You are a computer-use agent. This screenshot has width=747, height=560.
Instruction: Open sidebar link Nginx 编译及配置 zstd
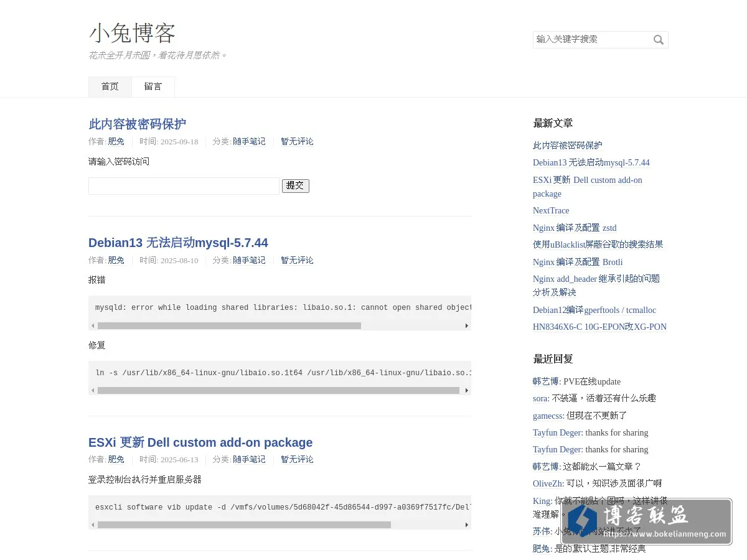[x=575, y=228]
